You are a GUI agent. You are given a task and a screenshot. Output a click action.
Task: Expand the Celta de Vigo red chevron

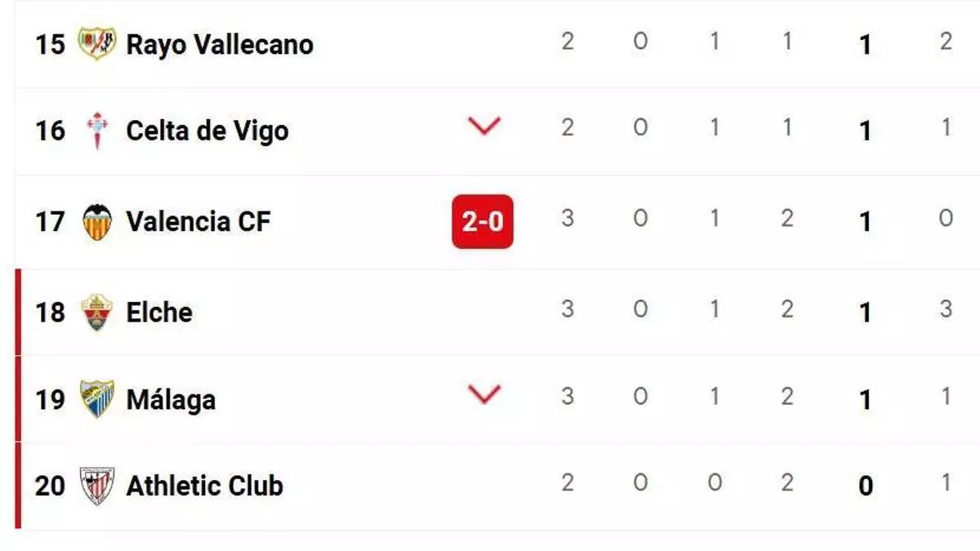[483, 127]
